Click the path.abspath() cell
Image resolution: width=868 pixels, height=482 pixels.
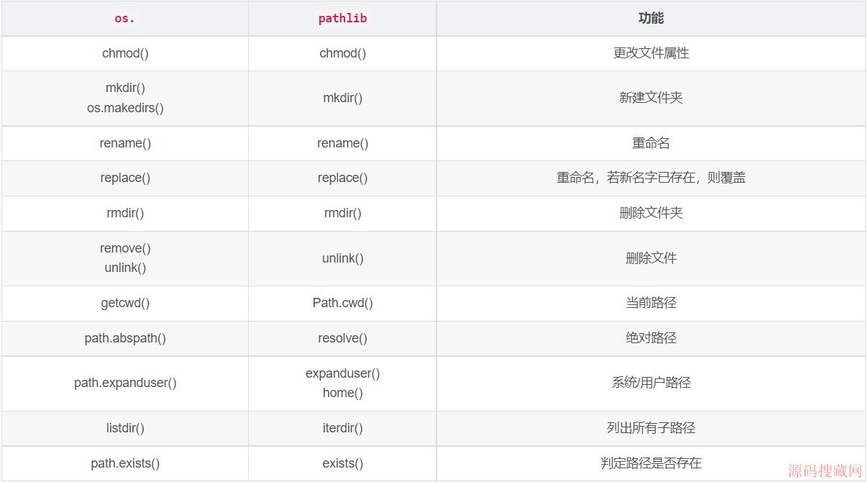click(x=125, y=338)
